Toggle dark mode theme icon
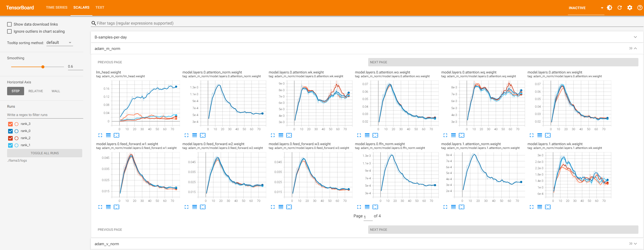Viewport: 644px width, 250px height. (609, 8)
